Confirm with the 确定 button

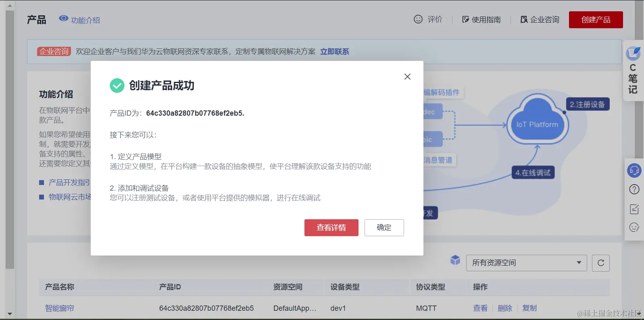[x=384, y=228]
